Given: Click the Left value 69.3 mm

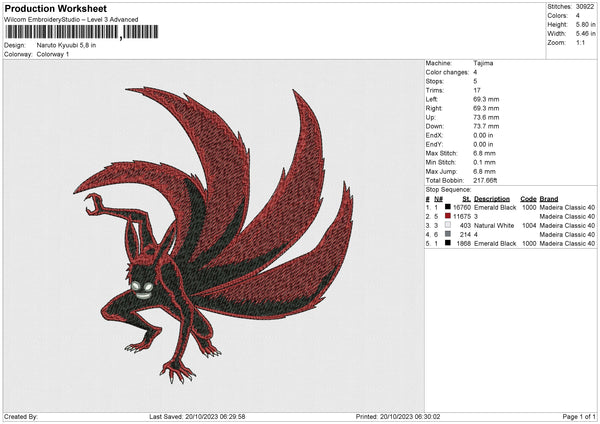Looking at the screenshot, I should (x=486, y=99).
